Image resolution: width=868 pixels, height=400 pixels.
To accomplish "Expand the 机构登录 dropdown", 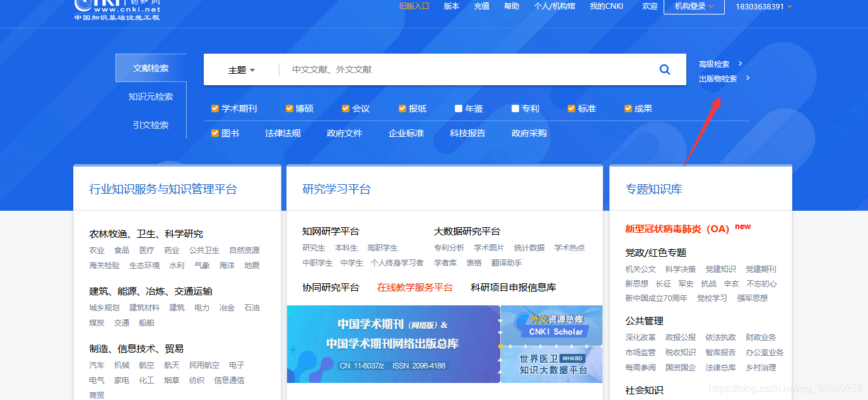I will click(694, 6).
